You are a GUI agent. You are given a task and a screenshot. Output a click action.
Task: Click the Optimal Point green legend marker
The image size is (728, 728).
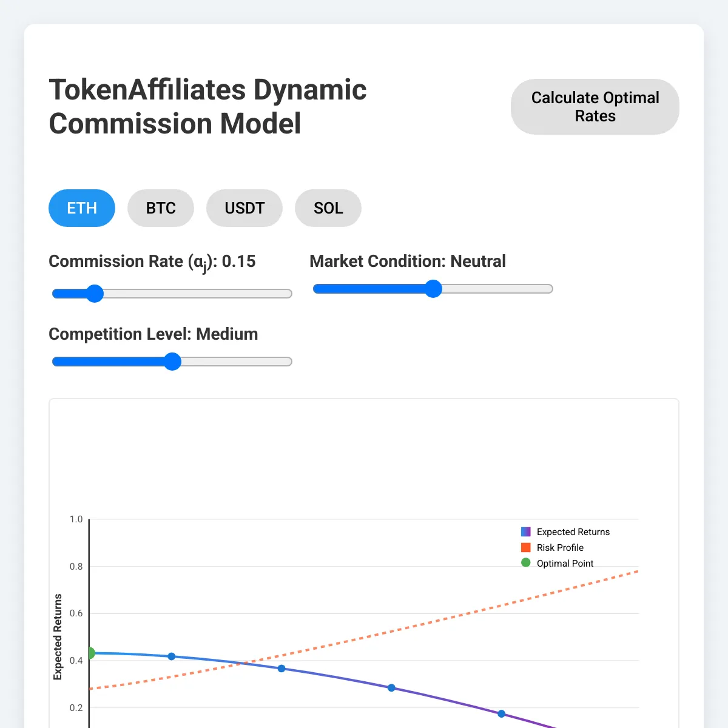pyautogui.click(x=525, y=562)
